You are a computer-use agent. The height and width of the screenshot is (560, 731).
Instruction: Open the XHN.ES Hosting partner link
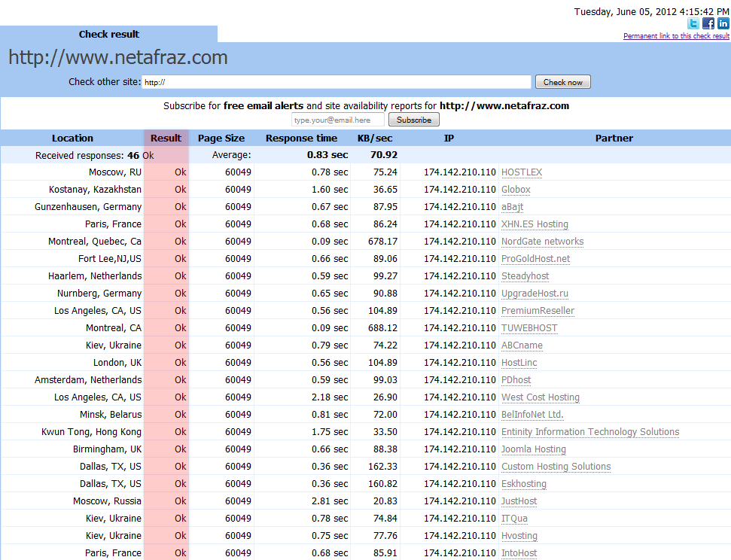pyautogui.click(x=535, y=224)
